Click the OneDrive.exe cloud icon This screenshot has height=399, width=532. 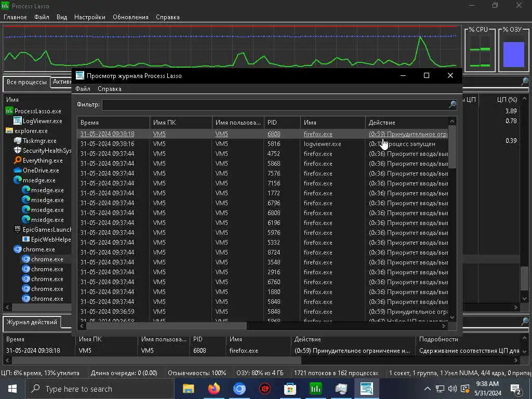click(17, 170)
